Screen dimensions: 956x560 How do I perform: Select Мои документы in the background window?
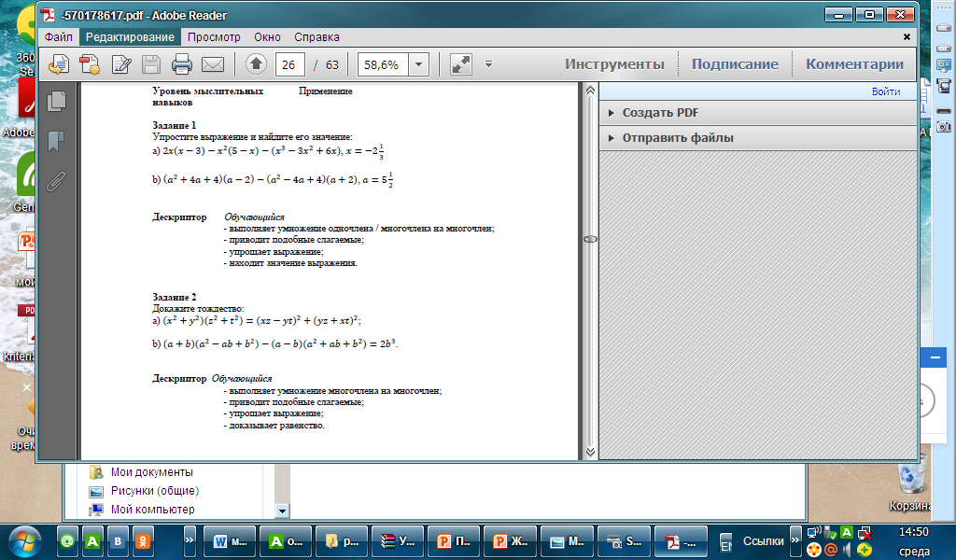[152, 471]
